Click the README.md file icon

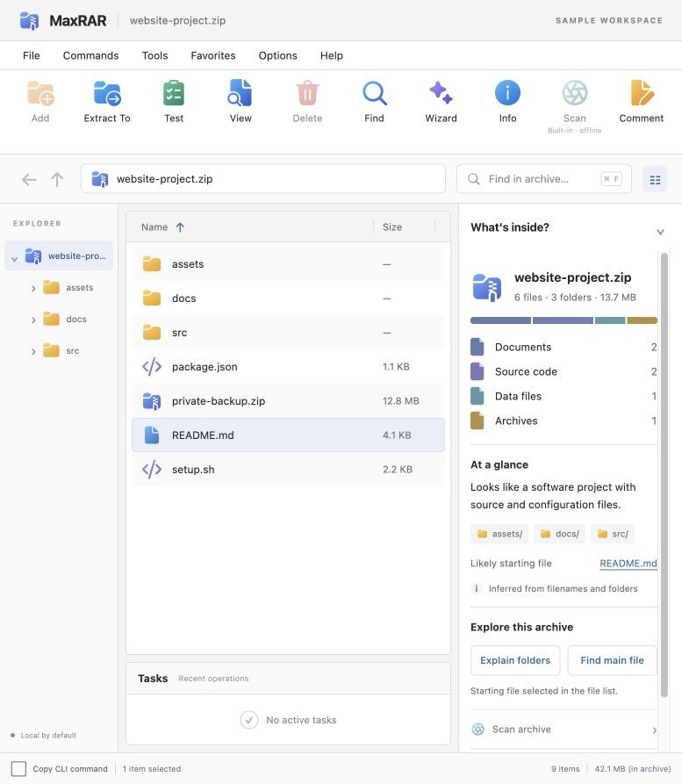pos(152,435)
